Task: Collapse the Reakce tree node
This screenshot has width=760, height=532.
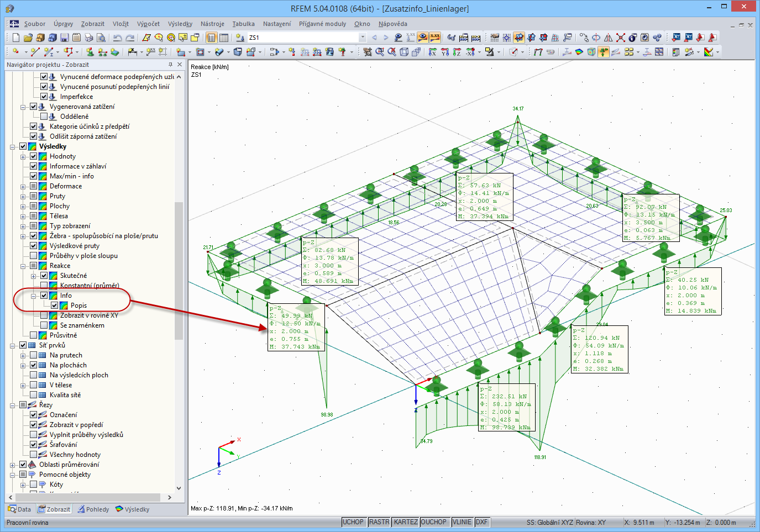Action: (x=23, y=266)
